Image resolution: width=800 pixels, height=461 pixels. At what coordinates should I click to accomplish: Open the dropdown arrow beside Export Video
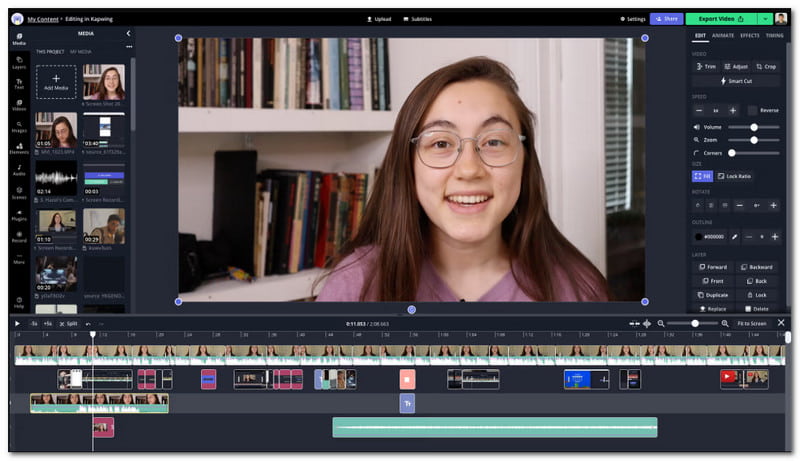pyautogui.click(x=765, y=18)
